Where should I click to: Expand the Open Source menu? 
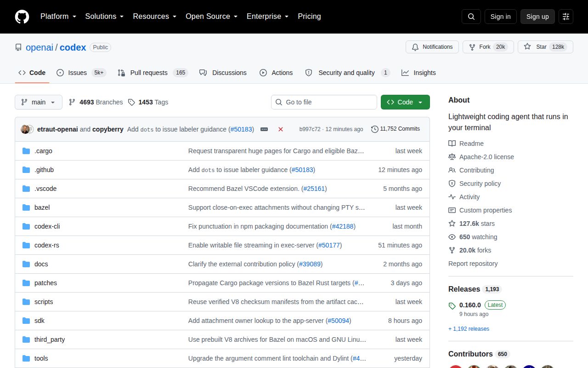(211, 17)
